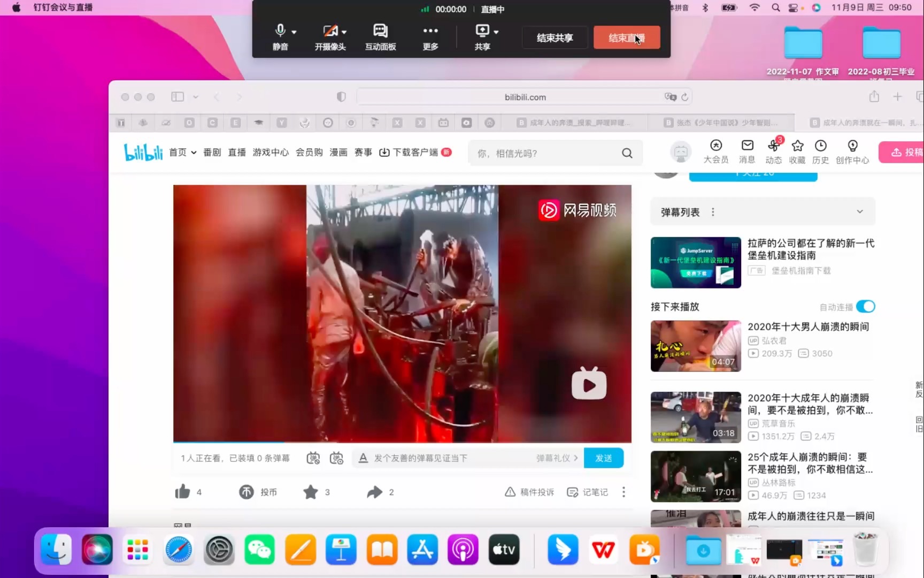This screenshot has width=924, height=578.
Task: Open 漫画 navigation item
Action: tap(338, 153)
